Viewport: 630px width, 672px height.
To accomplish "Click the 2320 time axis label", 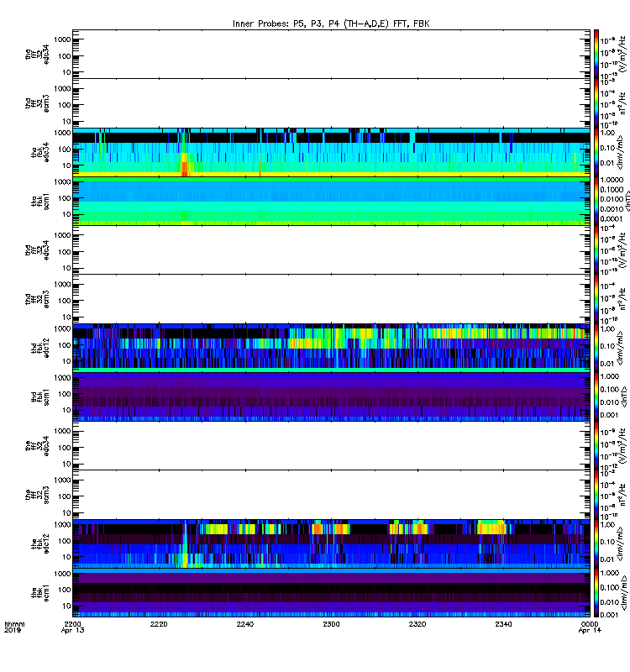I will (x=417, y=624).
